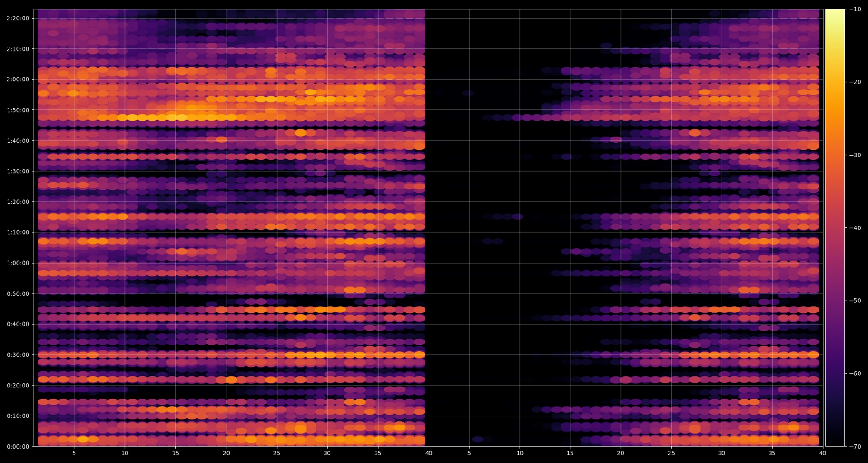The width and height of the screenshot is (868, 463).
Task: Click tick label 35 under the left heatmap
Action: coord(378,453)
